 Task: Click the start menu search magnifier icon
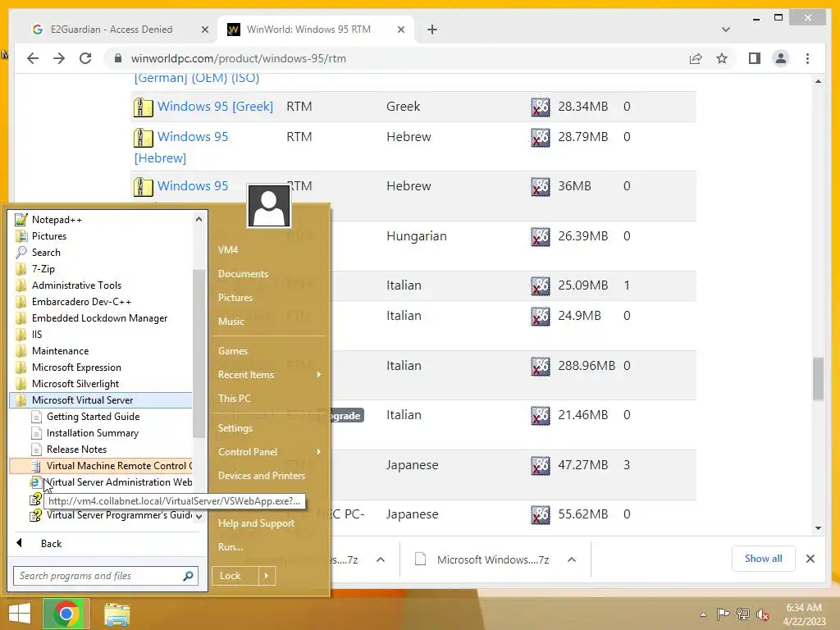188,576
